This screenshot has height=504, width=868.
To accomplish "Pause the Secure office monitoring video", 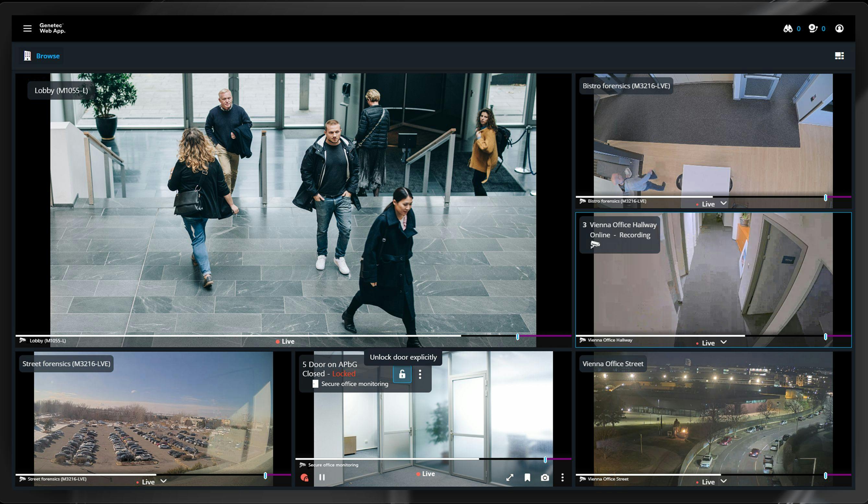I will click(322, 477).
